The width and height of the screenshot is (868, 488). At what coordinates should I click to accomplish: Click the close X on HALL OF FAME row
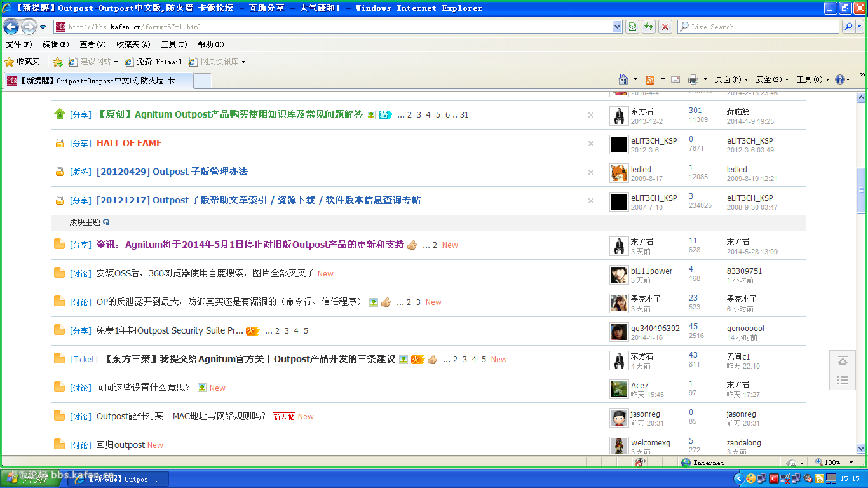[x=591, y=144]
